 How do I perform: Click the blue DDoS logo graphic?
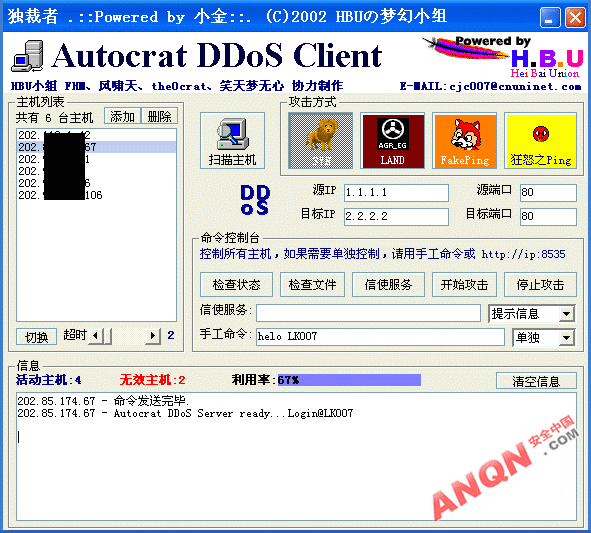[255, 200]
